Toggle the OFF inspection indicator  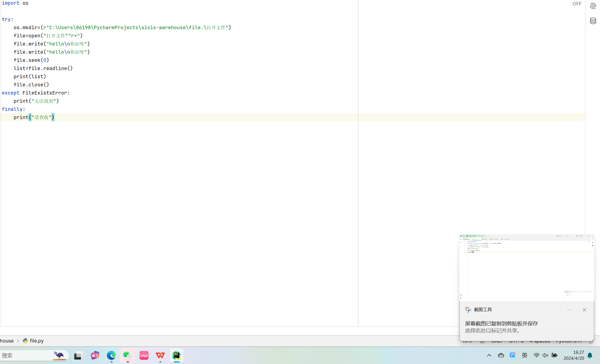point(577,4)
